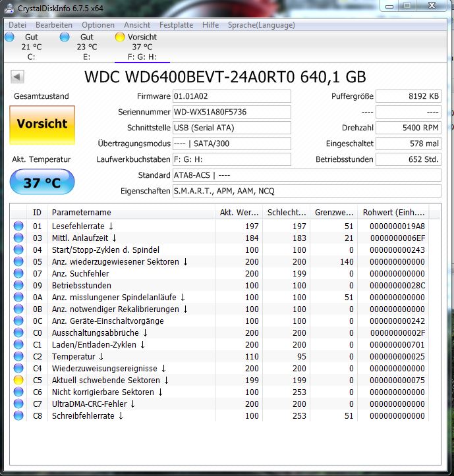Click the status orb for Lesefehlerrate row
454x476 pixels.
pyautogui.click(x=18, y=226)
